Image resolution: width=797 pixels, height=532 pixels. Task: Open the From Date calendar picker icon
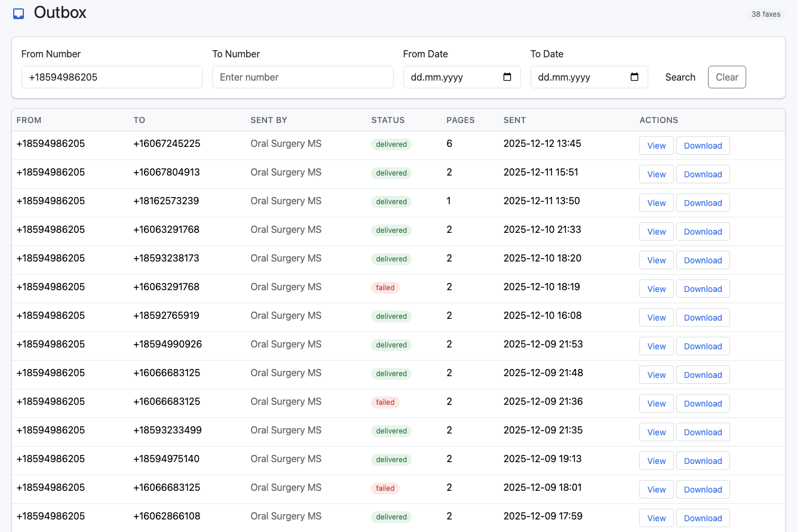(x=507, y=77)
